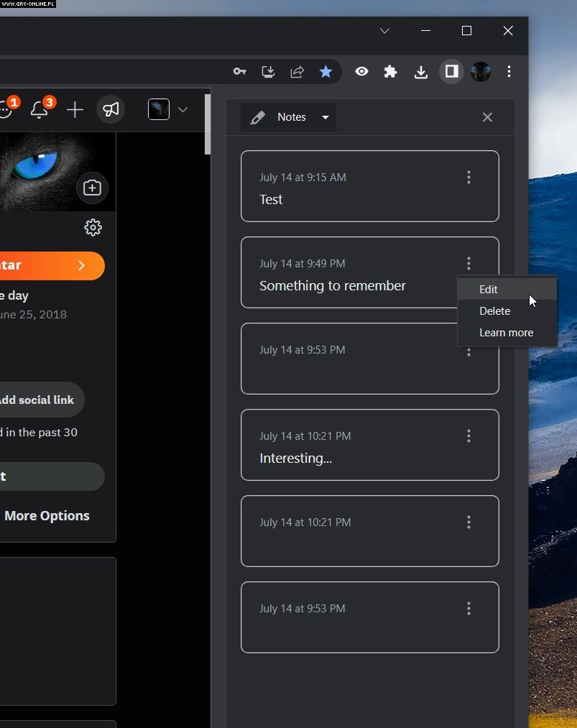Viewport: 577px width, 728px height.
Task: Toggle the blue bookmark star
Action: click(x=326, y=71)
